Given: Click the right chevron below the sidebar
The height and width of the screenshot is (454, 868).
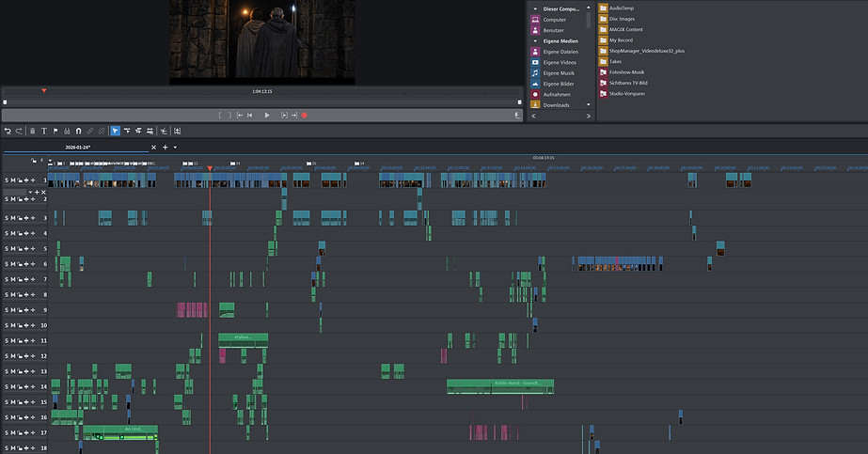Looking at the screenshot, I should tap(589, 117).
